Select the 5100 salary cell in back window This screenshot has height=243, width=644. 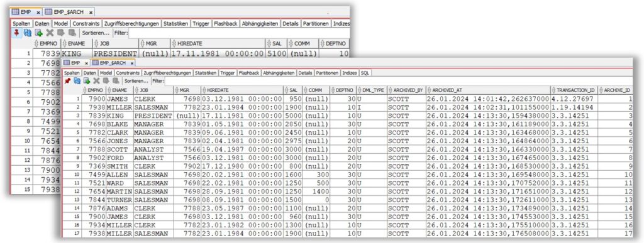pos(276,53)
